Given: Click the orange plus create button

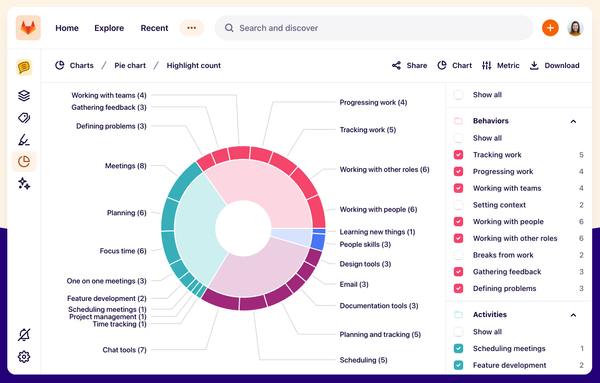Looking at the screenshot, I should click(x=550, y=28).
